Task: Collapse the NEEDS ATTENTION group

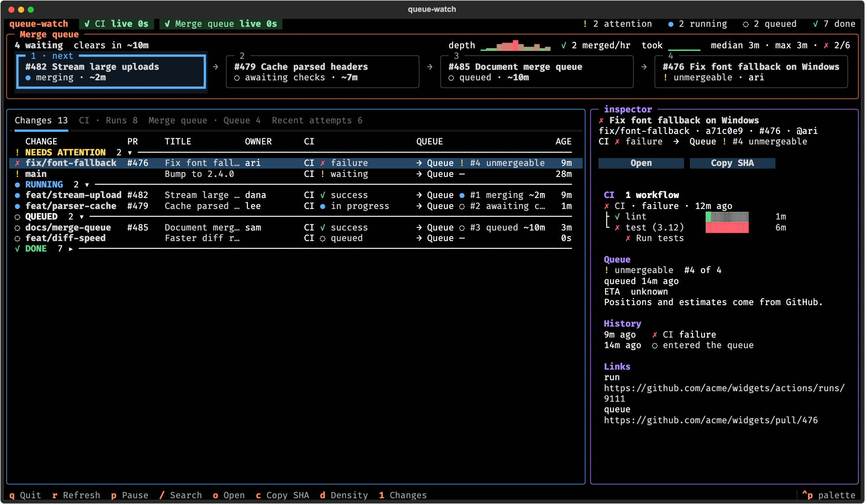Action: pyautogui.click(x=130, y=152)
